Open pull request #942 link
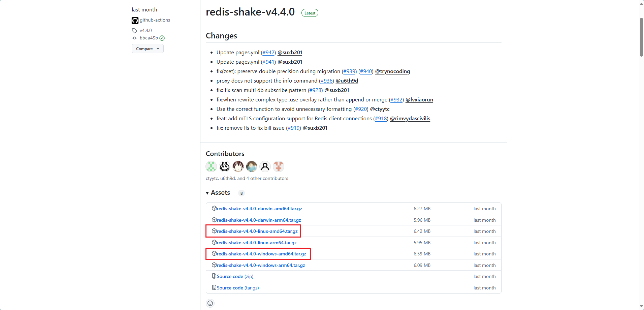Viewport: 644px width, 310px height. [x=268, y=53]
